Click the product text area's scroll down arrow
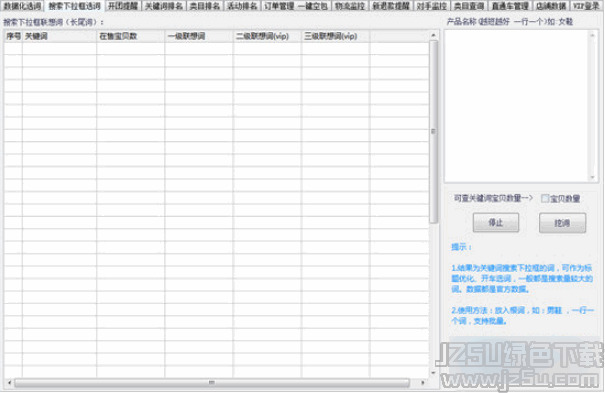 [592, 177]
